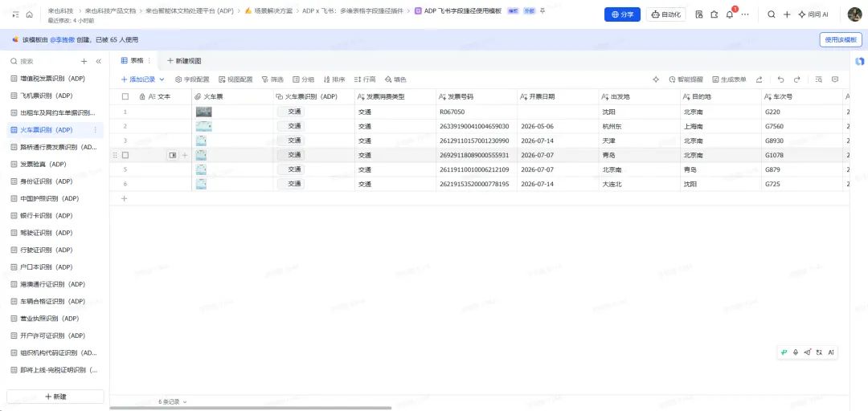Expand the 6 条记录 record count dropdown

[x=172, y=401]
